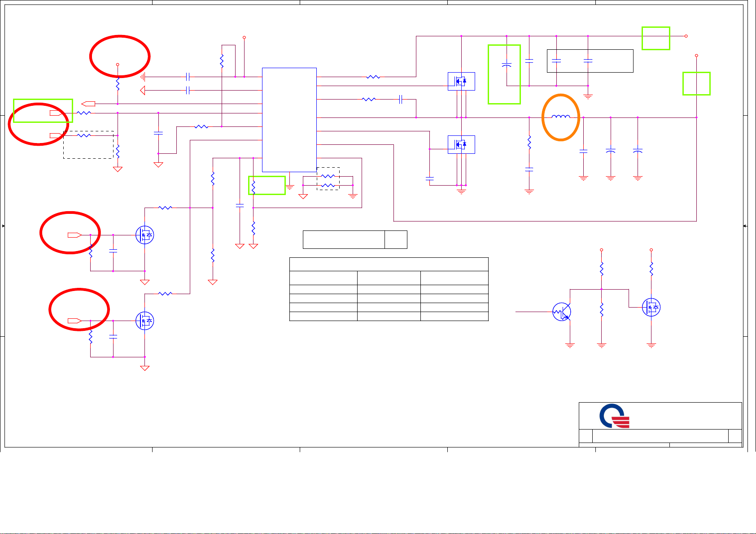The height and width of the screenshot is (534, 756).
Task: Select the left-pointing output port symbol
Action: tap(88, 104)
